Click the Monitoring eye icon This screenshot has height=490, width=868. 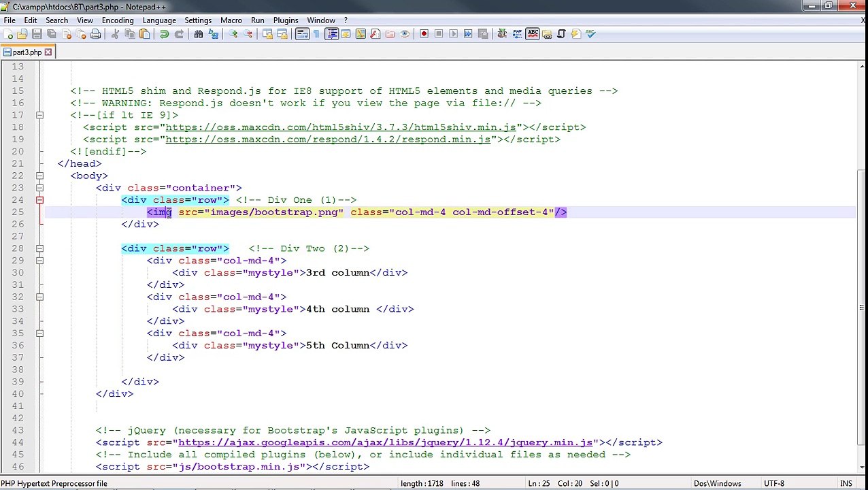(405, 34)
